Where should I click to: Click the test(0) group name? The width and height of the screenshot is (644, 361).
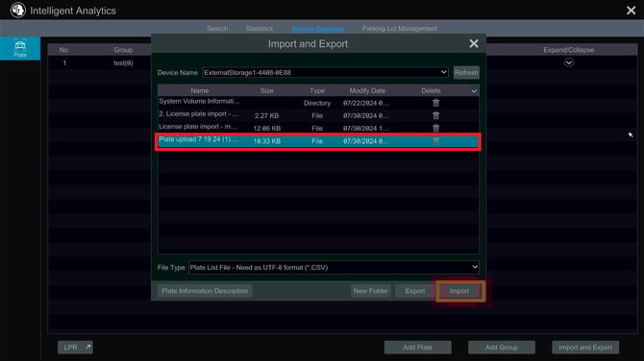coord(123,62)
